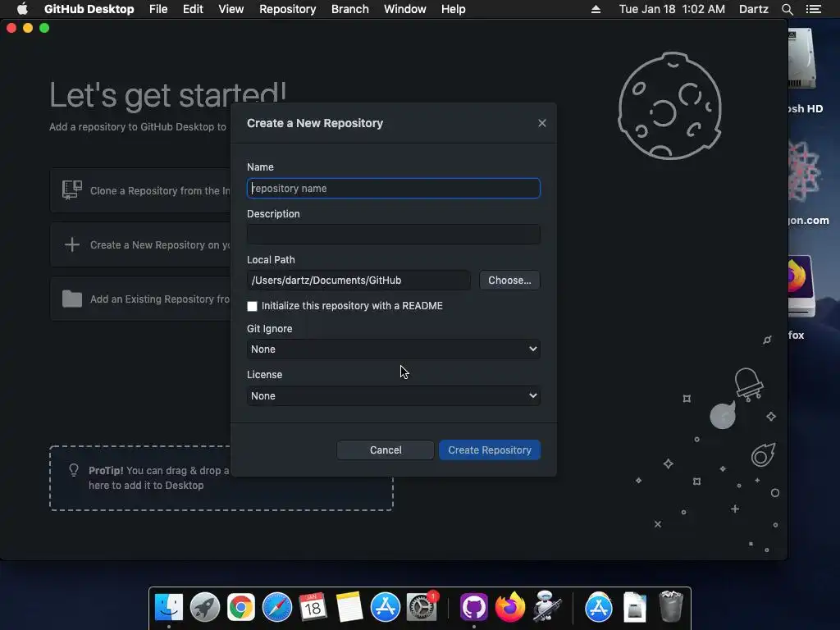Screen dimensions: 840x630
Task: Open the Macintosh HD desktop drive
Action: click(802, 59)
